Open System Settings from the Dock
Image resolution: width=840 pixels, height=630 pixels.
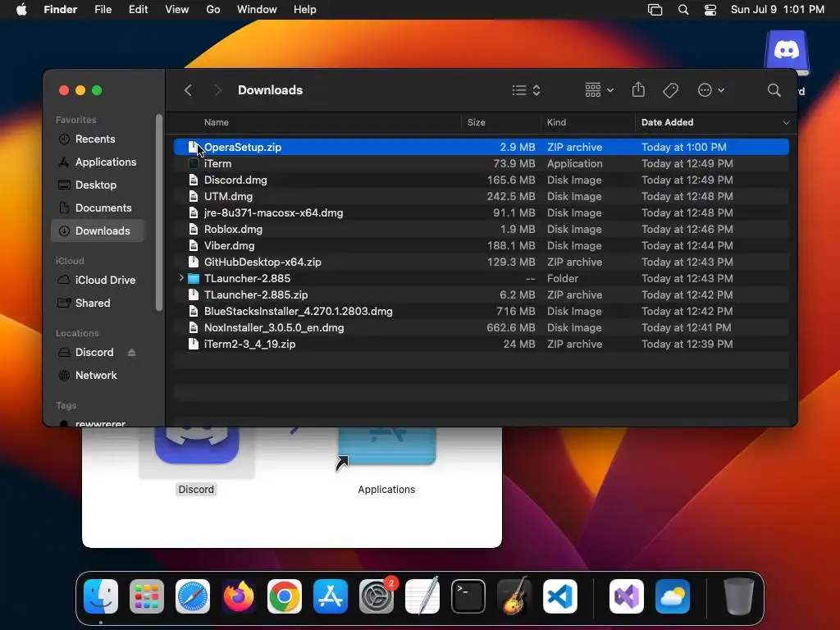click(x=376, y=596)
